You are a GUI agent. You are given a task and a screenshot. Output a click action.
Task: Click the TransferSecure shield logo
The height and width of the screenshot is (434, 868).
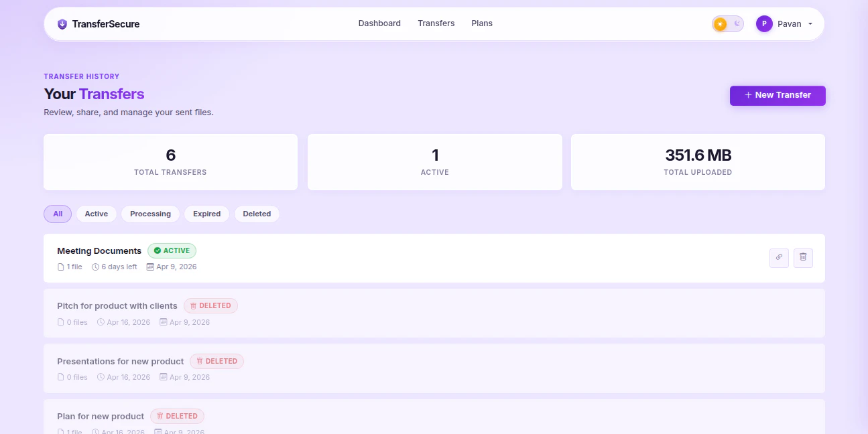tap(62, 23)
